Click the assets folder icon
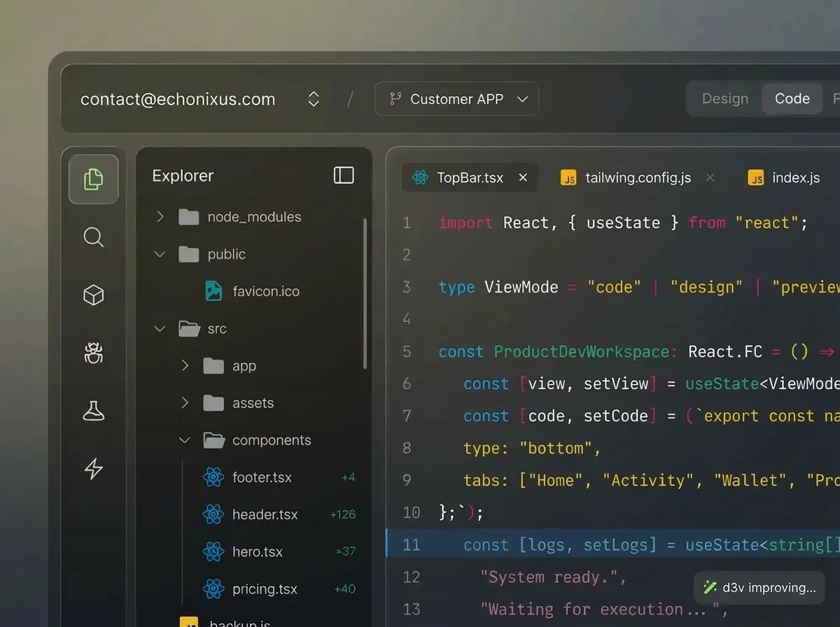840x627 pixels. [213, 403]
